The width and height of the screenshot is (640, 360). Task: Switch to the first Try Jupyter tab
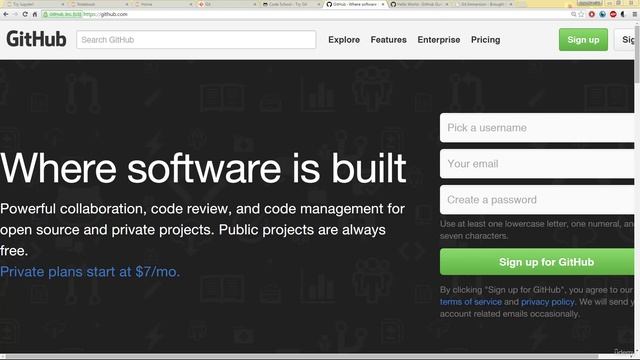point(35,4)
